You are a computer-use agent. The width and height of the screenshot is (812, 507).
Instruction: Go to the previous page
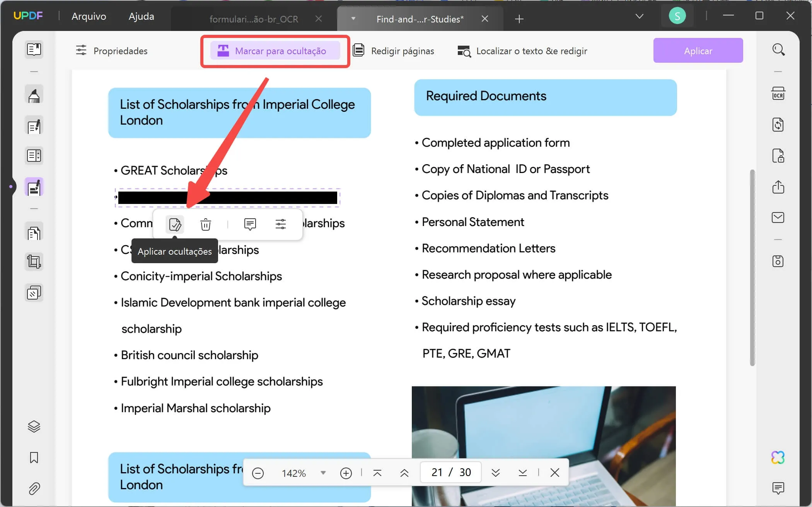(404, 473)
